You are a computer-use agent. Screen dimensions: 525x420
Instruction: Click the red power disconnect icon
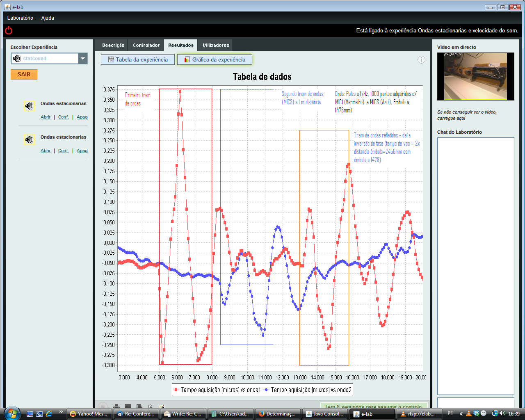pos(9,30)
